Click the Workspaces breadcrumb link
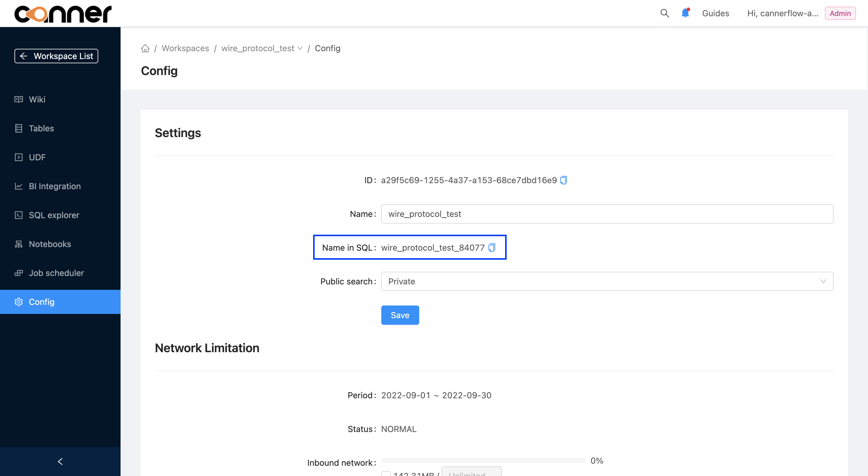The height and width of the screenshot is (476, 868). [x=185, y=48]
